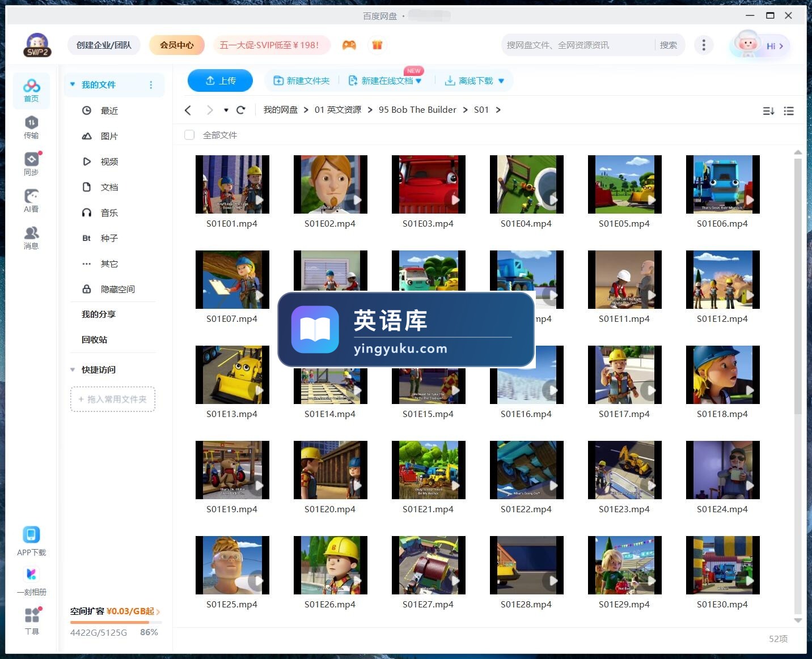Image resolution: width=812 pixels, height=659 pixels.
Task: Open the 消息 messages icon
Action: (x=31, y=238)
